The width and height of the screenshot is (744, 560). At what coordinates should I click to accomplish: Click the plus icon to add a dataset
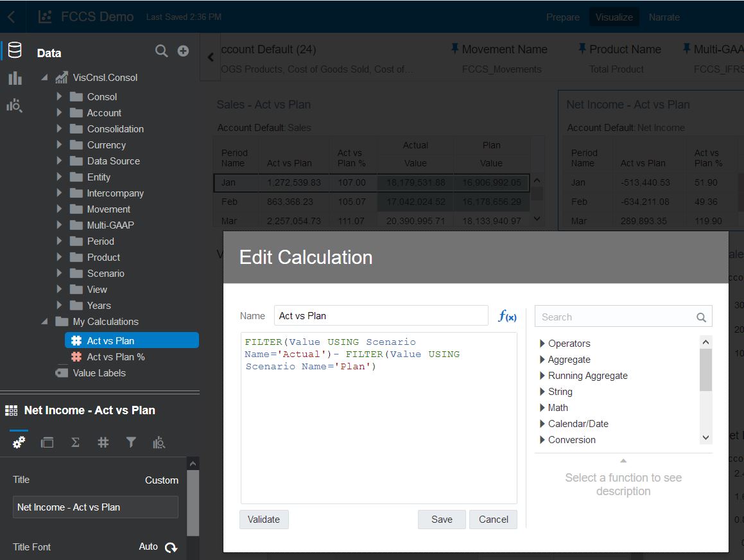(183, 51)
